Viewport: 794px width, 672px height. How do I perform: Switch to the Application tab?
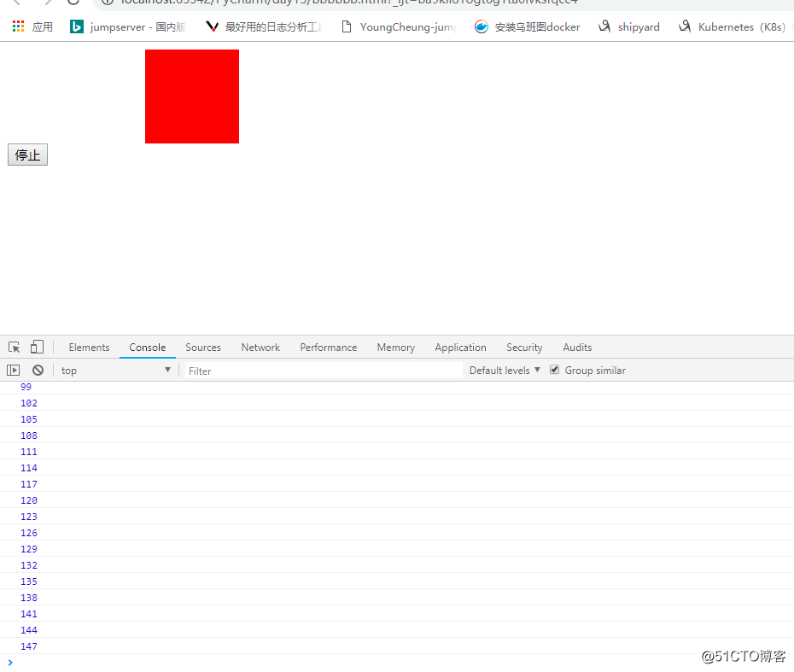tap(460, 348)
